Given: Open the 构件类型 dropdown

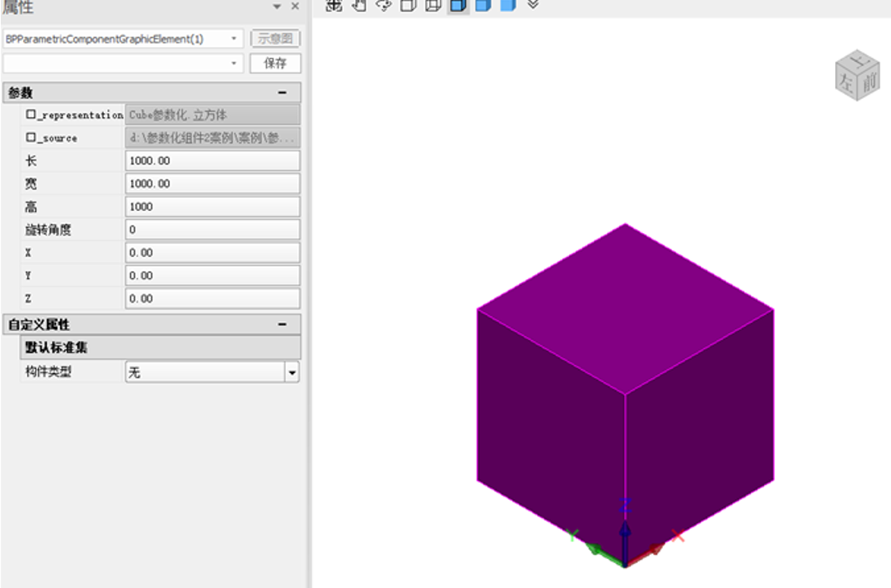Looking at the screenshot, I should 292,372.
